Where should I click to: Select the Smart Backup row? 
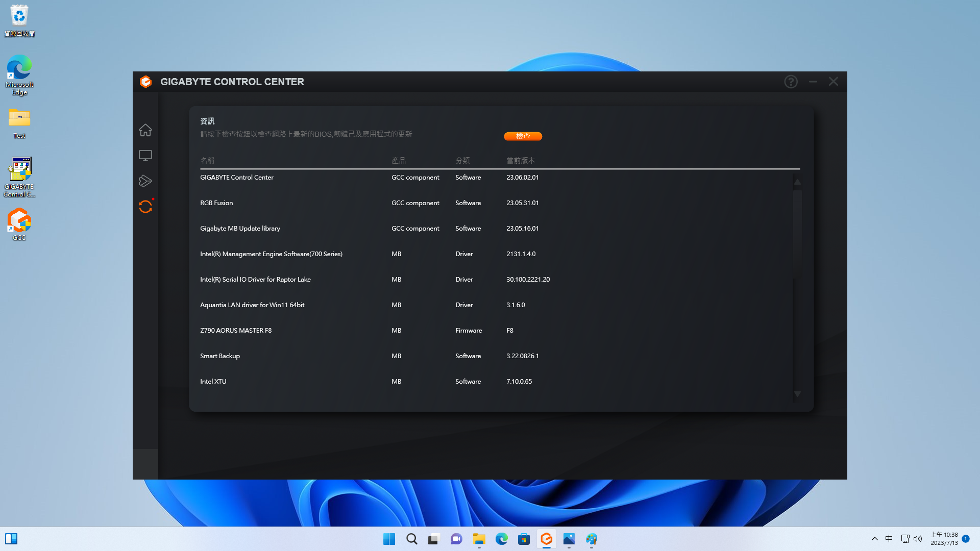[x=496, y=356]
